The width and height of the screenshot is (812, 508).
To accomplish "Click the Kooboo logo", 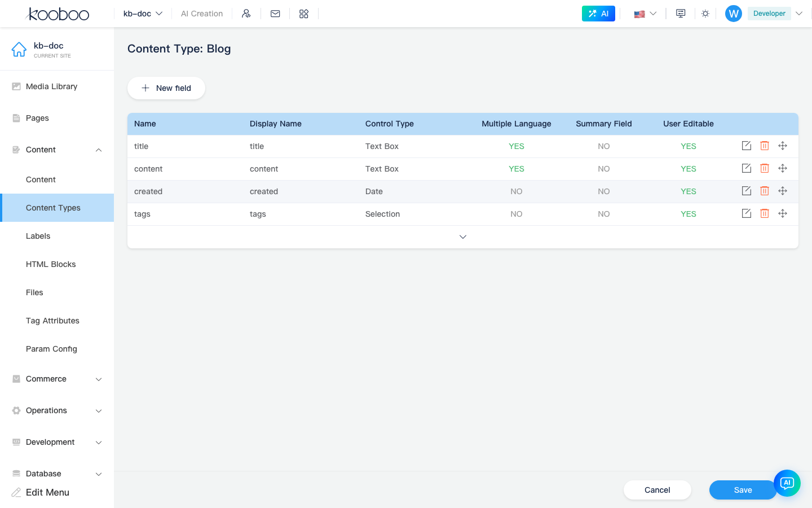I will (58, 14).
